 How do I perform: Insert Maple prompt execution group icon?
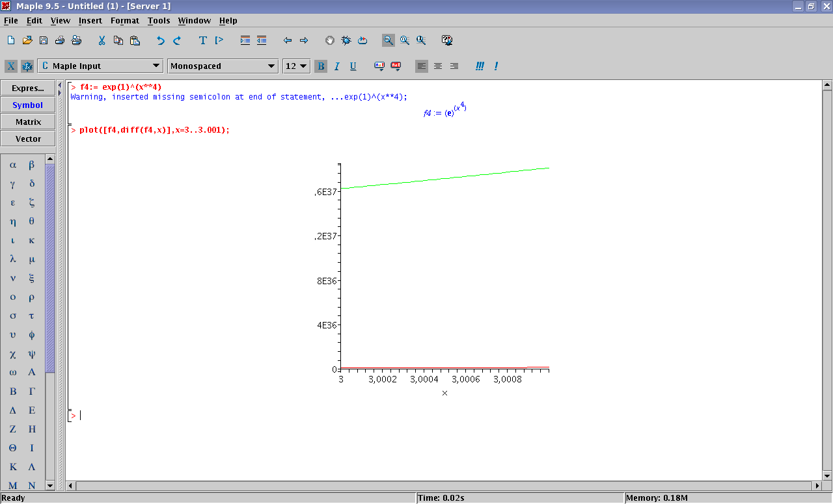pyautogui.click(x=219, y=40)
